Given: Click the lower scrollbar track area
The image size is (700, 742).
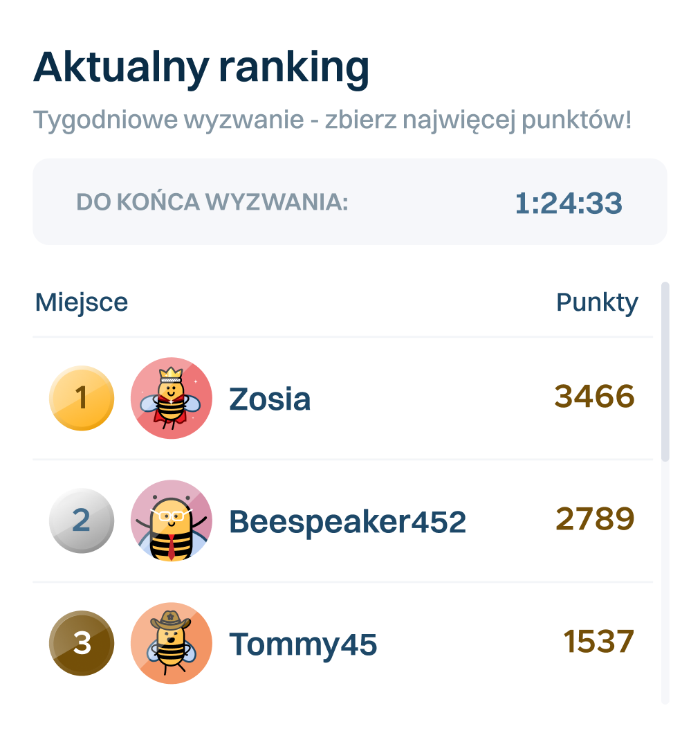Looking at the screenshot, I should [x=665, y=588].
